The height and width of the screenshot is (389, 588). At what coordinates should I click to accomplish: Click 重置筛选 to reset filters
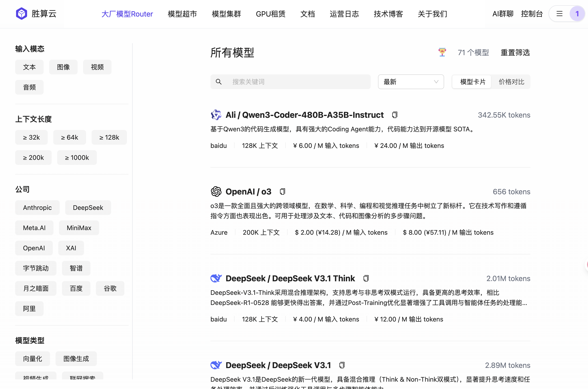(515, 52)
